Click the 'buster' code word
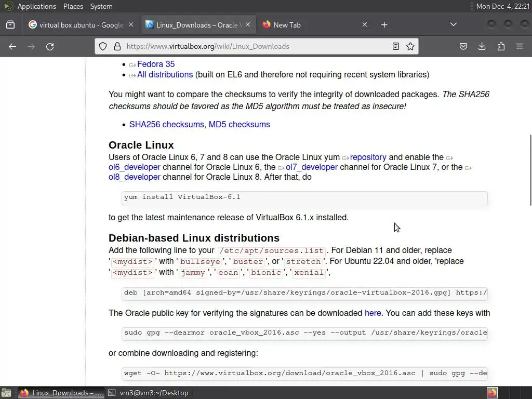The image size is (532, 399). pos(248,262)
